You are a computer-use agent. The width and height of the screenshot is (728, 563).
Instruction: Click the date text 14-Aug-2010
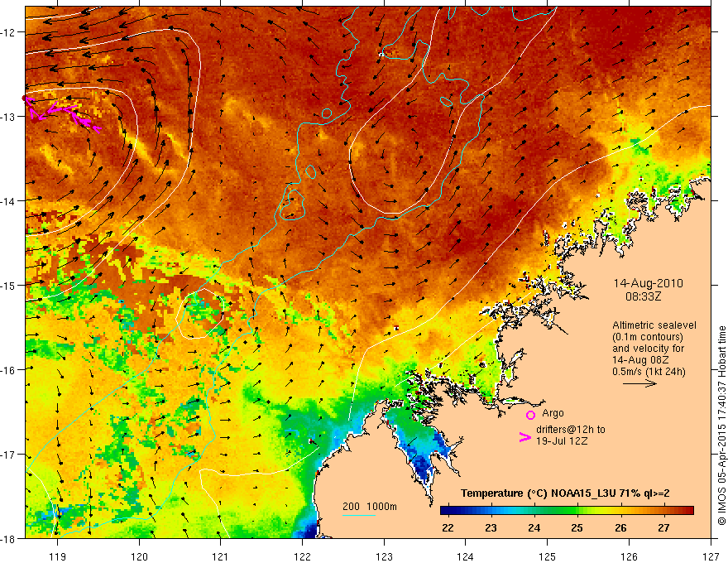pos(648,283)
